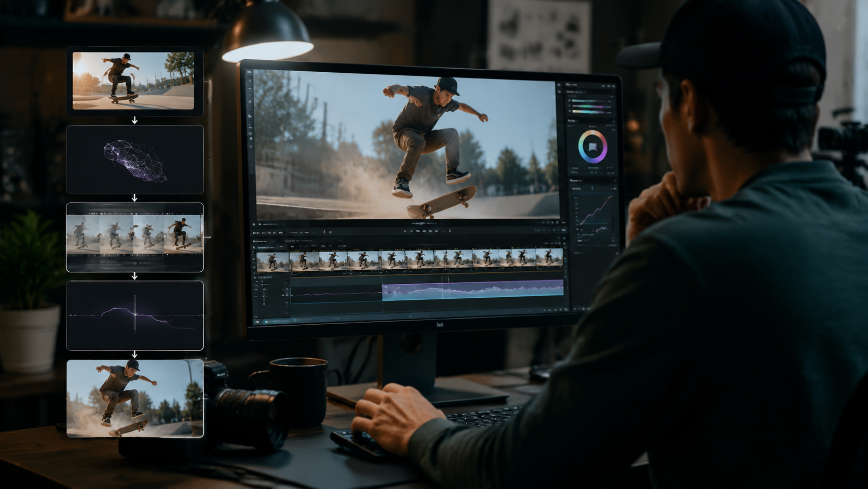The image size is (868, 489).
Task: Open the motion curve graph overlay thumbnail
Action: (x=135, y=315)
